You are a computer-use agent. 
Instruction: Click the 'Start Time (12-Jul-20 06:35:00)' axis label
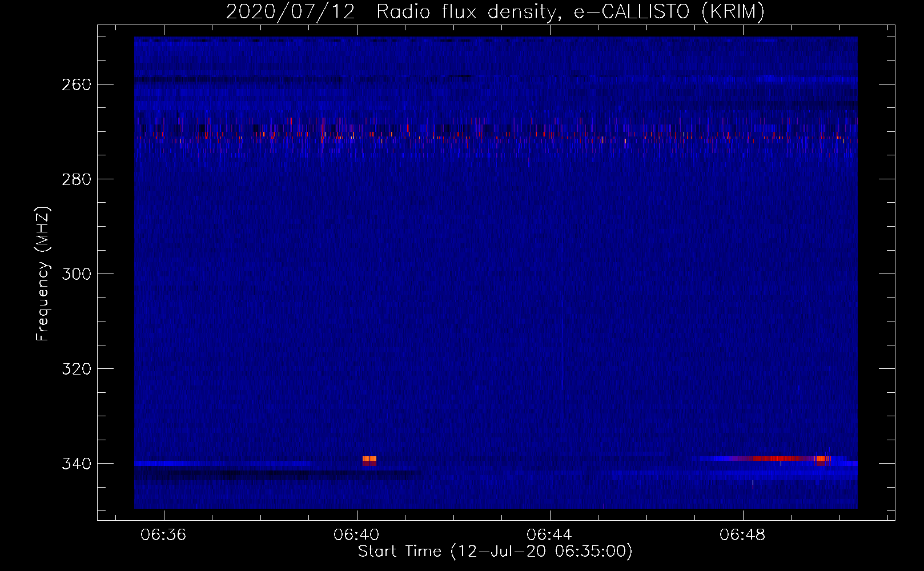(495, 552)
